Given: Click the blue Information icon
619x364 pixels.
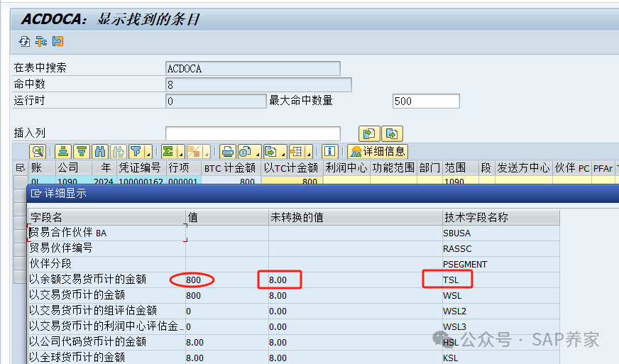Looking at the screenshot, I should [329, 152].
